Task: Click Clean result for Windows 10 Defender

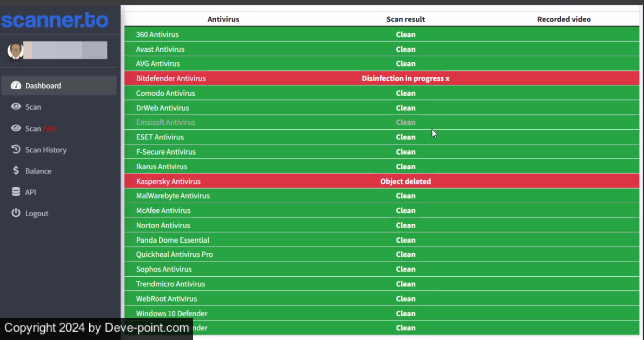Action: 406,314
